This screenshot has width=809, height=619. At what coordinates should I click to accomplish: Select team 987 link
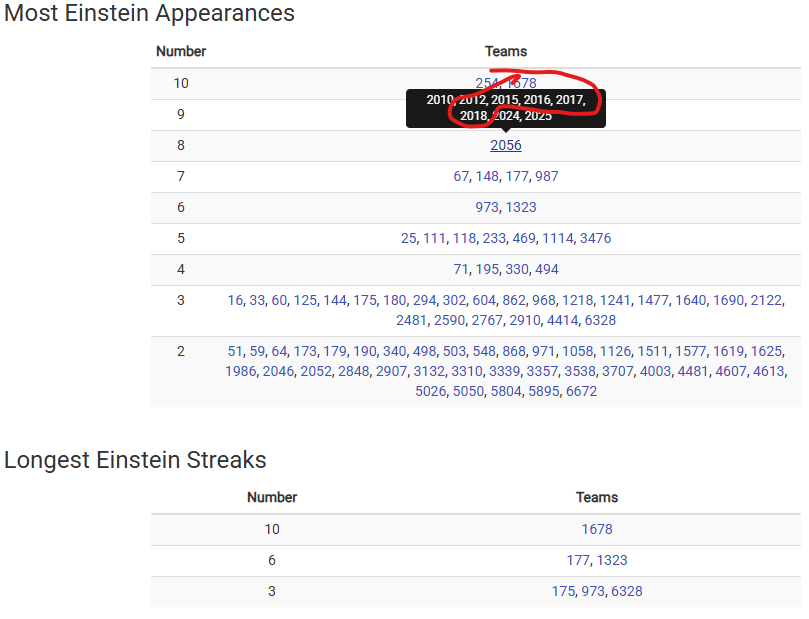[x=547, y=176]
